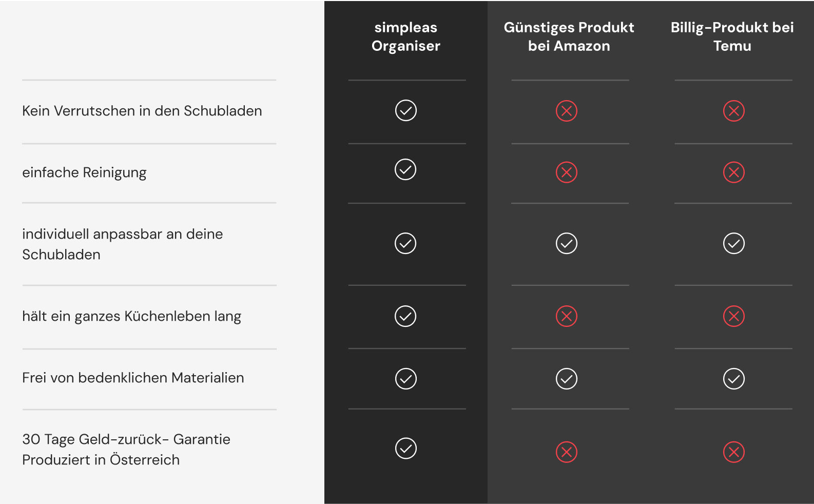
Task: Click Temu checkmark for individuell anpassbar row
Action: tap(734, 243)
